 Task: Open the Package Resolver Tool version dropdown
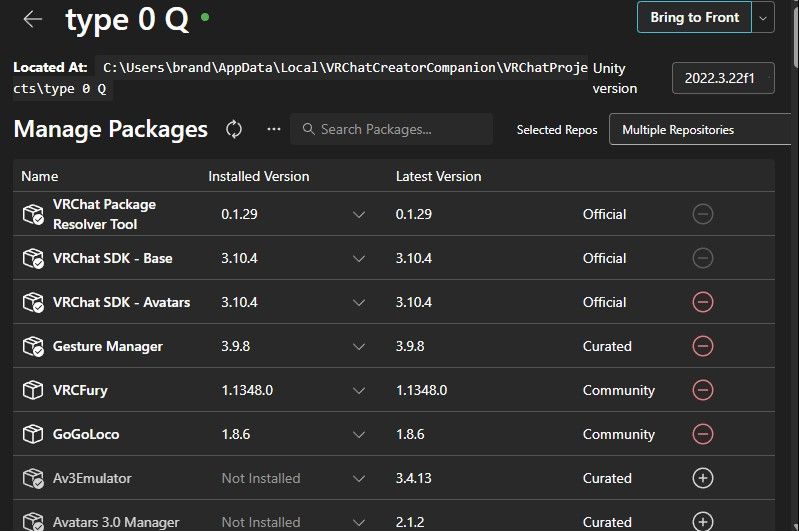point(359,215)
